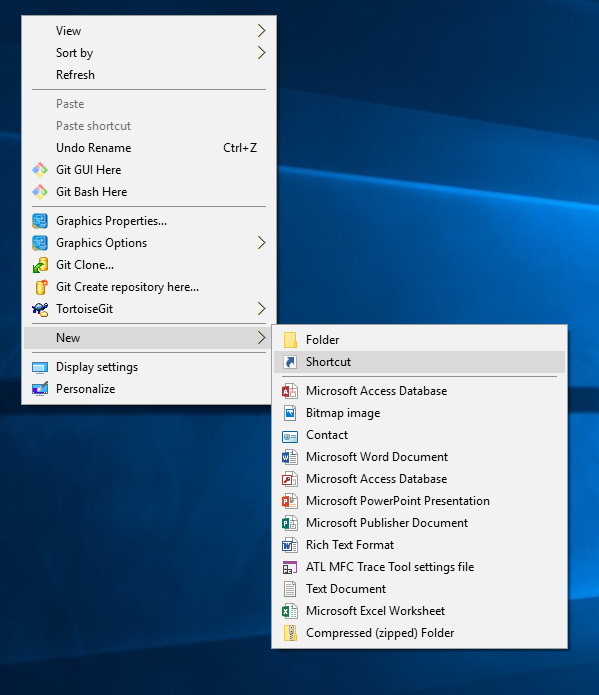599x695 pixels.
Task: Create a new Microsoft Excel Worksheet
Action: 419,611
